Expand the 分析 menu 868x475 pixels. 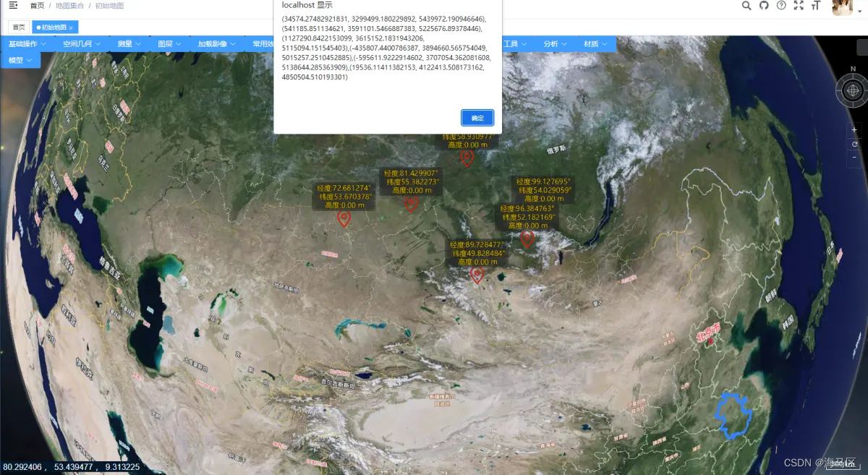pos(556,44)
